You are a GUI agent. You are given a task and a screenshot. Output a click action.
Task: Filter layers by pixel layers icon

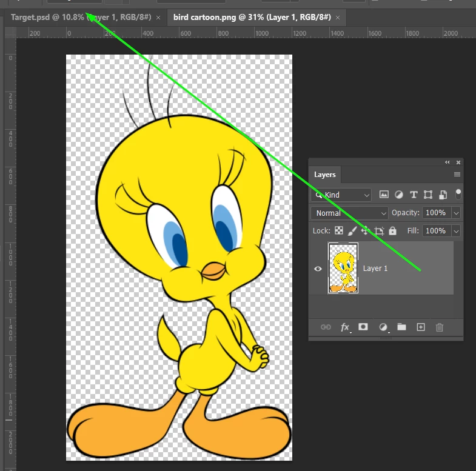384,195
